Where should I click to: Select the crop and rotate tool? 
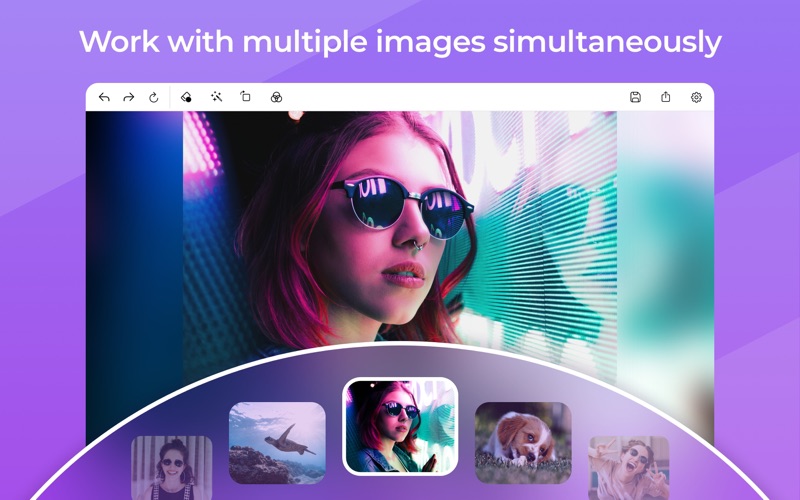245,96
